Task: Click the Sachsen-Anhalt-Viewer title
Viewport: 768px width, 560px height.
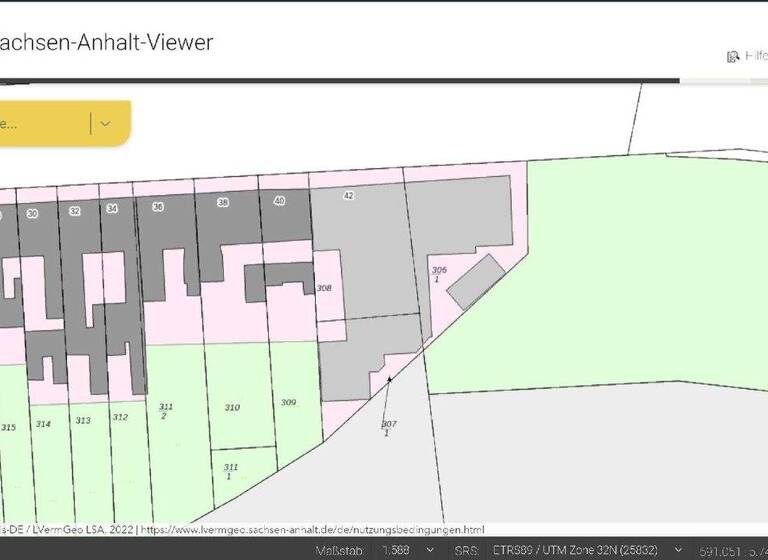Action: click(x=105, y=43)
